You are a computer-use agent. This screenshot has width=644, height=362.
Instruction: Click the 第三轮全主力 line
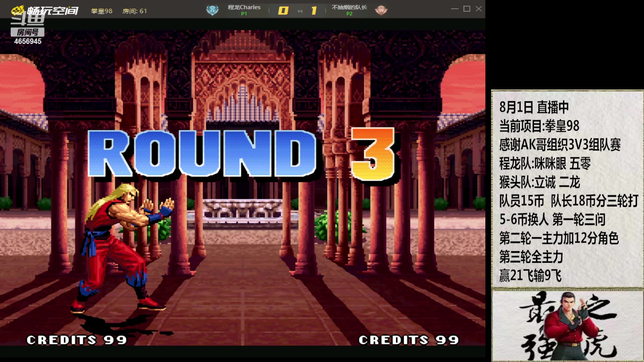click(531, 257)
